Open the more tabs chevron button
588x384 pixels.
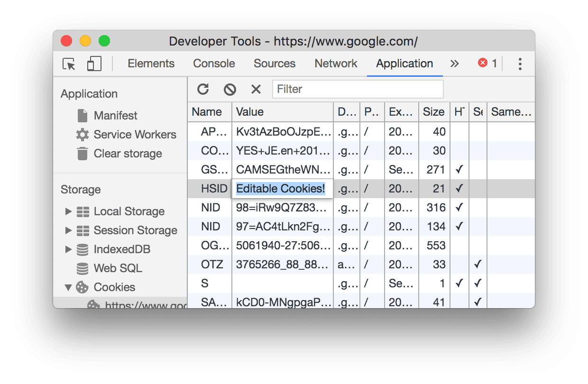click(x=454, y=63)
